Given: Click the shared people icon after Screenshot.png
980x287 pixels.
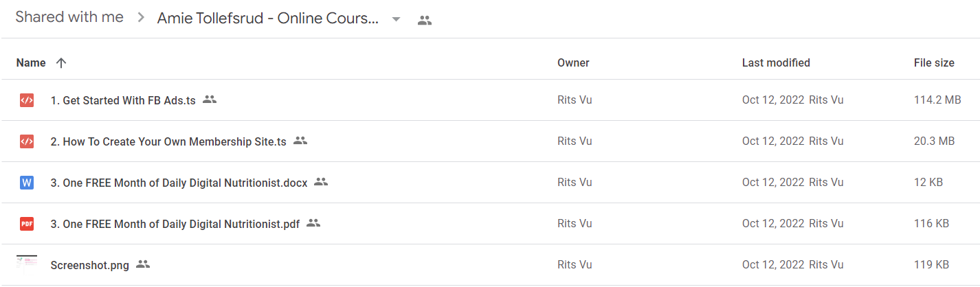Looking at the screenshot, I should [x=143, y=264].
